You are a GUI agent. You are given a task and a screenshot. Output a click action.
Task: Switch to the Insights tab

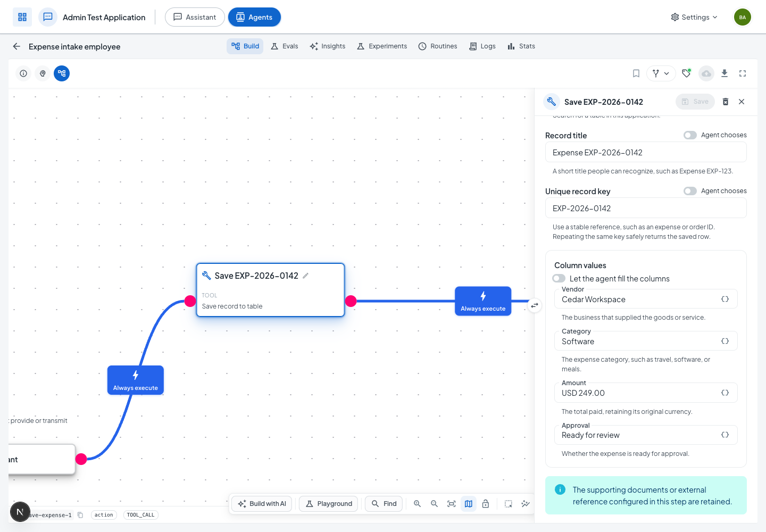(x=328, y=46)
